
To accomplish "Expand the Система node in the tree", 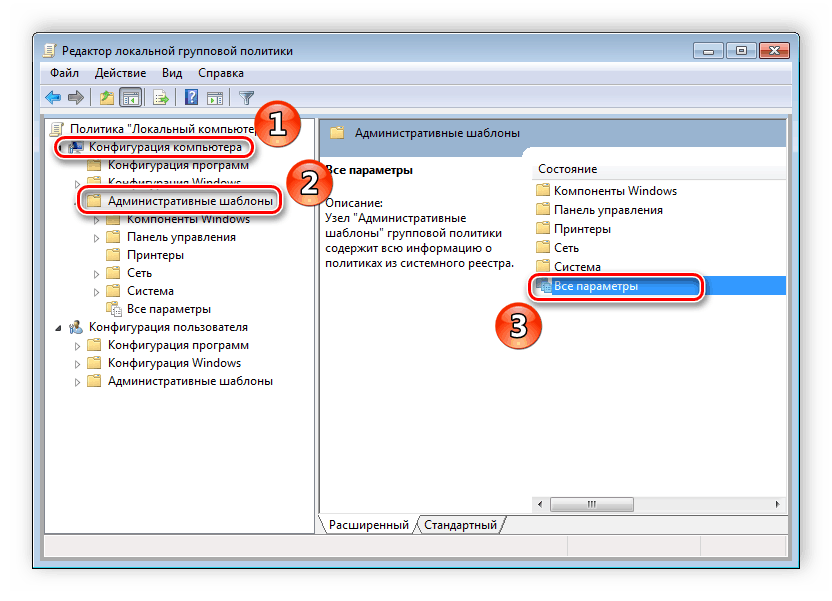I will pos(97,292).
